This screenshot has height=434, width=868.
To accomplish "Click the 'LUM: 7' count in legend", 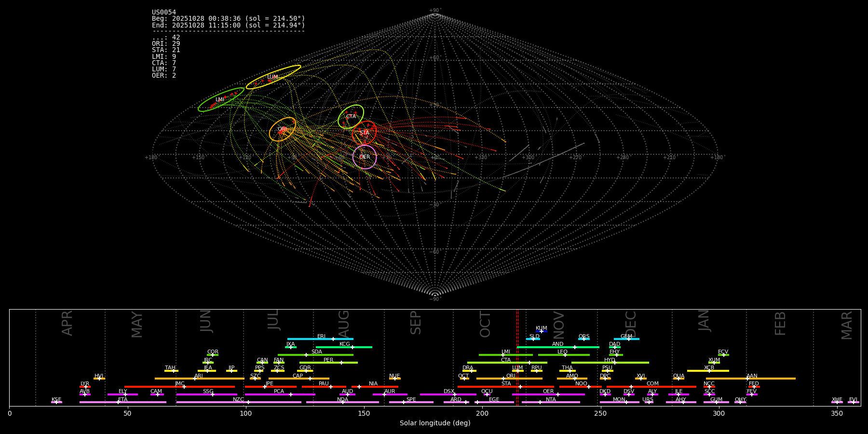I will click(x=164, y=69).
